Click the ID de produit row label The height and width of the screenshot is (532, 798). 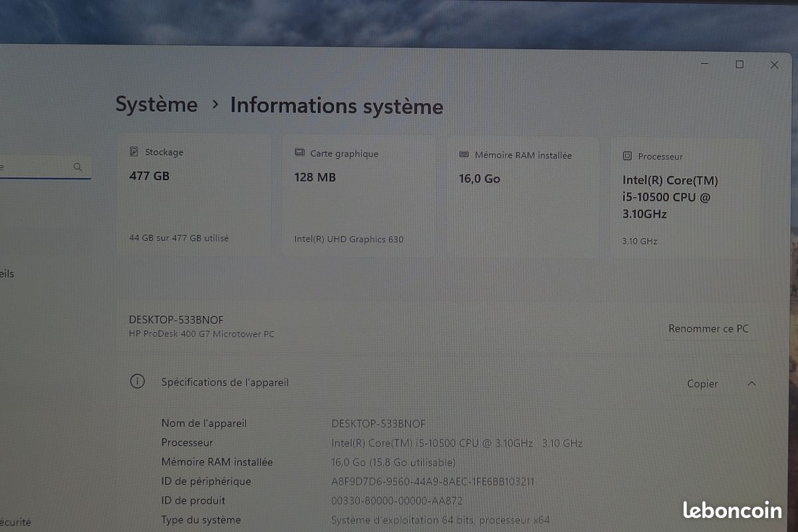point(194,501)
